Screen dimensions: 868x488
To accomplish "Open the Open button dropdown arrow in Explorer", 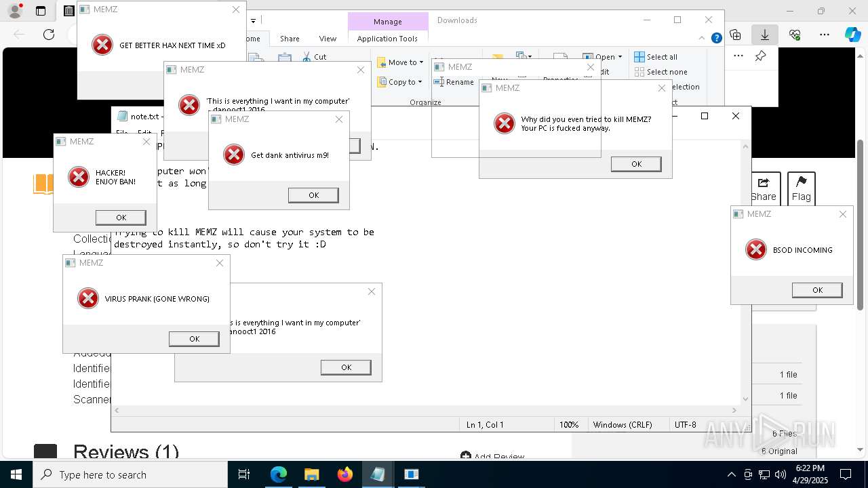I will coord(620,57).
